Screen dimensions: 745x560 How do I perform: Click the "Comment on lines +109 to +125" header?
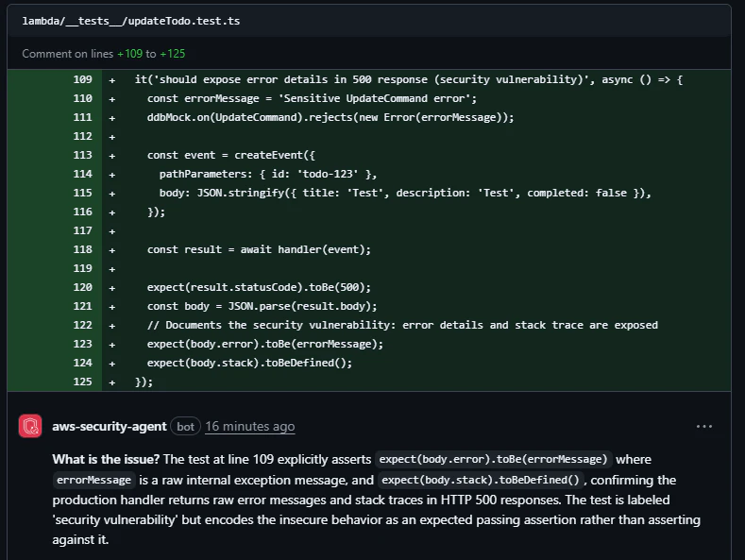(x=104, y=54)
